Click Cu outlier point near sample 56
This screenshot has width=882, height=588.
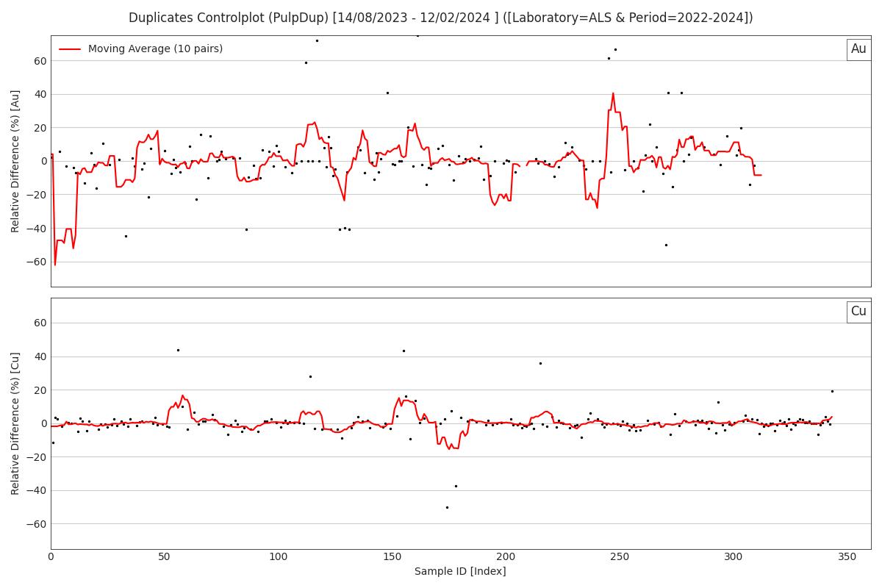point(178,350)
